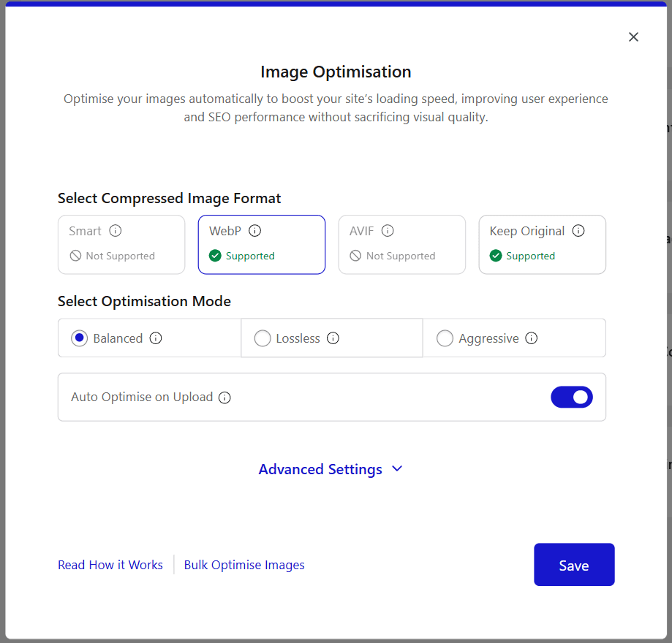Click the Auto Optimise on Upload info icon
Image resolution: width=672 pixels, height=643 pixels.
[x=224, y=397]
